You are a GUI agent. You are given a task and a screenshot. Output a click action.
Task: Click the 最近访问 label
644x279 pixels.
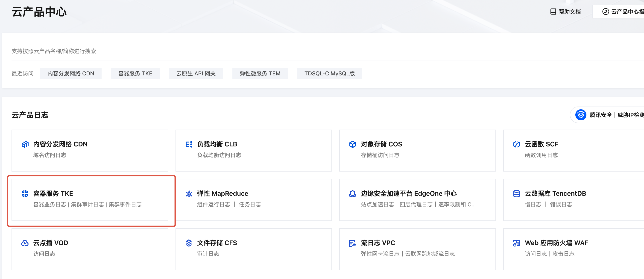(x=23, y=73)
